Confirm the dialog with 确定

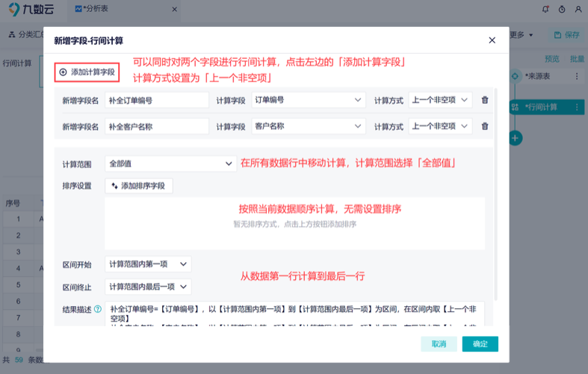tap(480, 344)
